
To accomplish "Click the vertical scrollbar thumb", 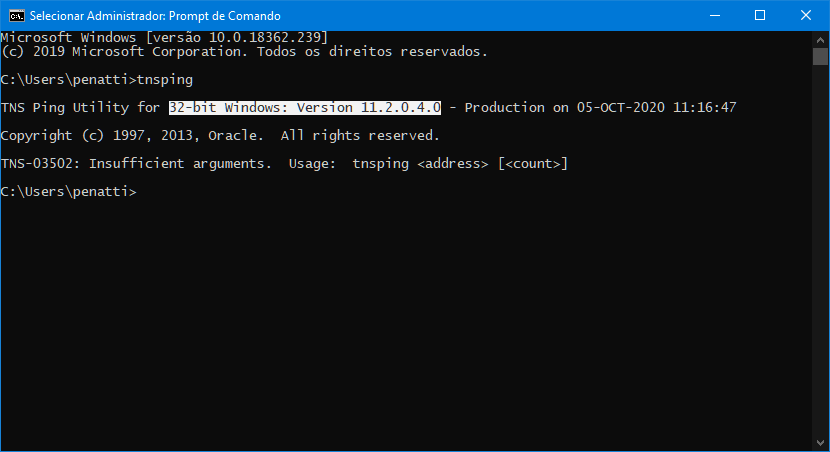I will click(820, 55).
